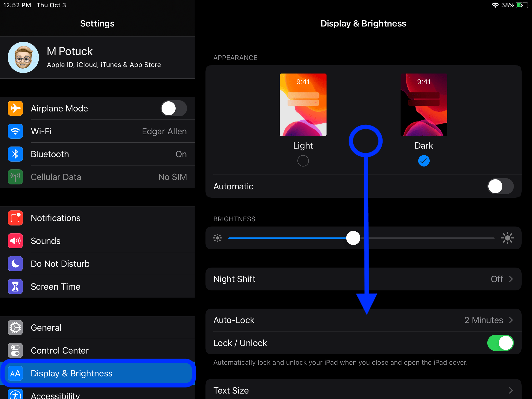The image size is (532, 399).
Task: Select Light appearance mode
Action: pyautogui.click(x=303, y=161)
